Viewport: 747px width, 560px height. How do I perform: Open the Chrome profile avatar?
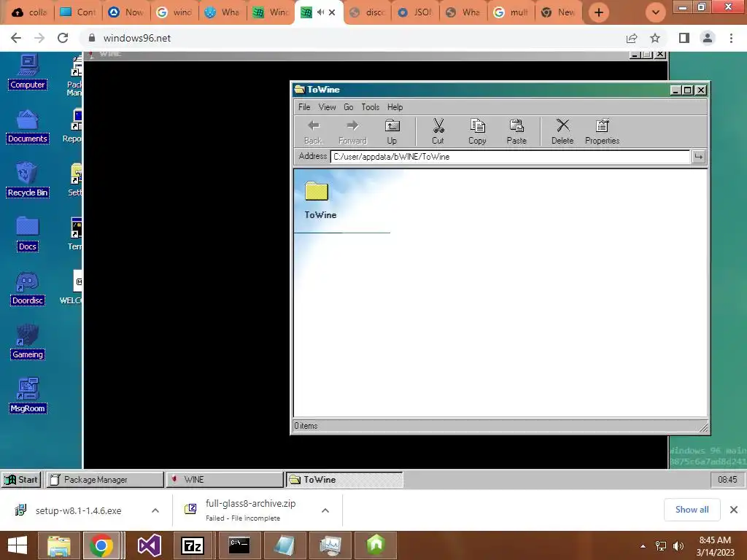coord(708,38)
